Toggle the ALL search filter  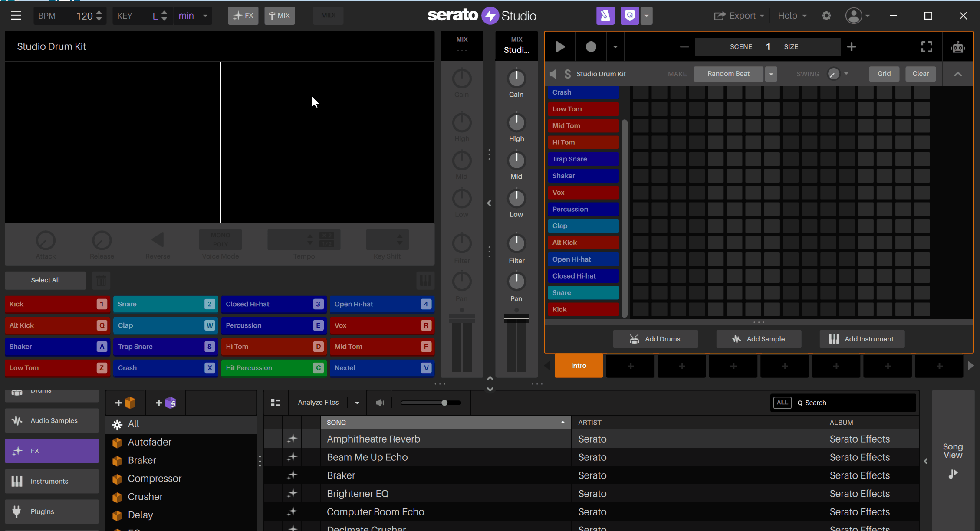click(x=782, y=403)
